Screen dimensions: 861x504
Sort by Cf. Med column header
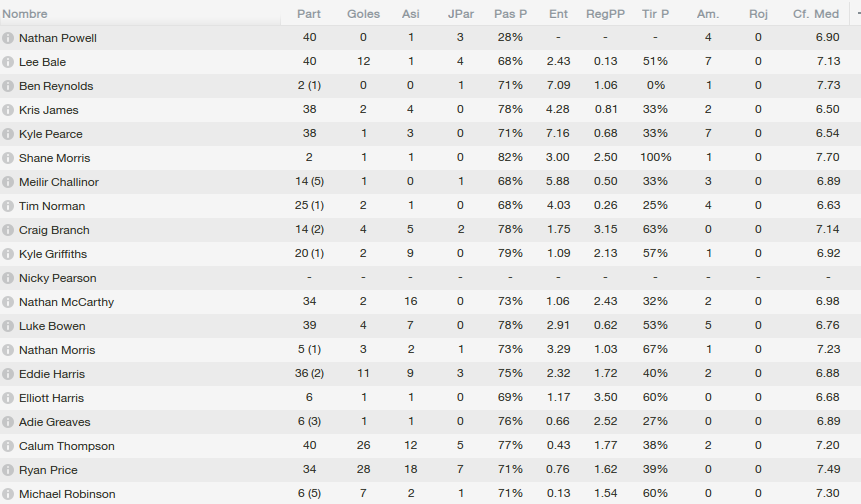[816, 14]
